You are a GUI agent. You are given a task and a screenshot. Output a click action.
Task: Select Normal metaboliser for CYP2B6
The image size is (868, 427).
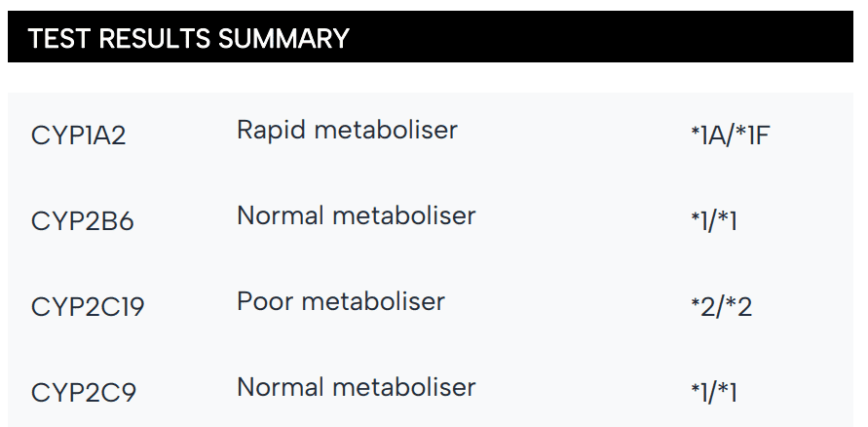[x=356, y=215]
